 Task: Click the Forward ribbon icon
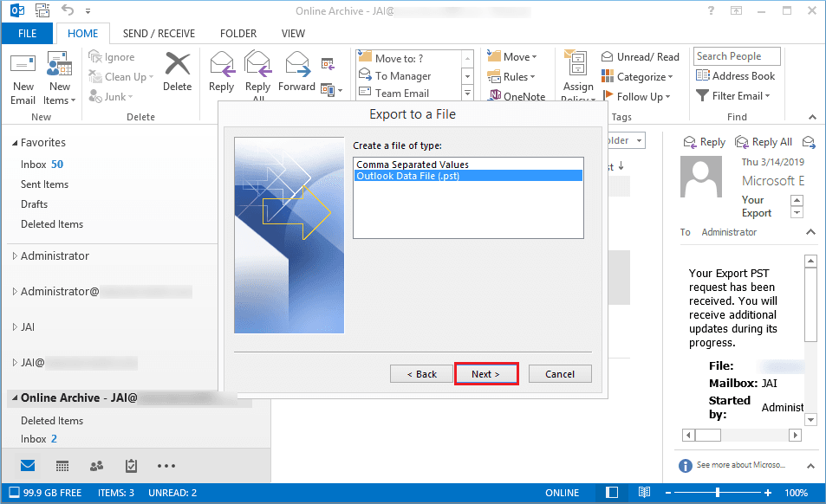(x=297, y=64)
